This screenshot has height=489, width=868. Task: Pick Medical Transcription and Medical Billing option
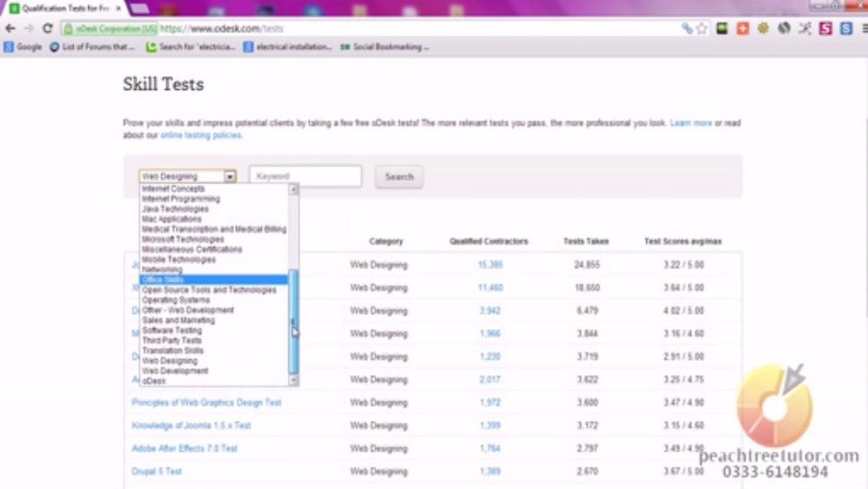click(x=214, y=230)
